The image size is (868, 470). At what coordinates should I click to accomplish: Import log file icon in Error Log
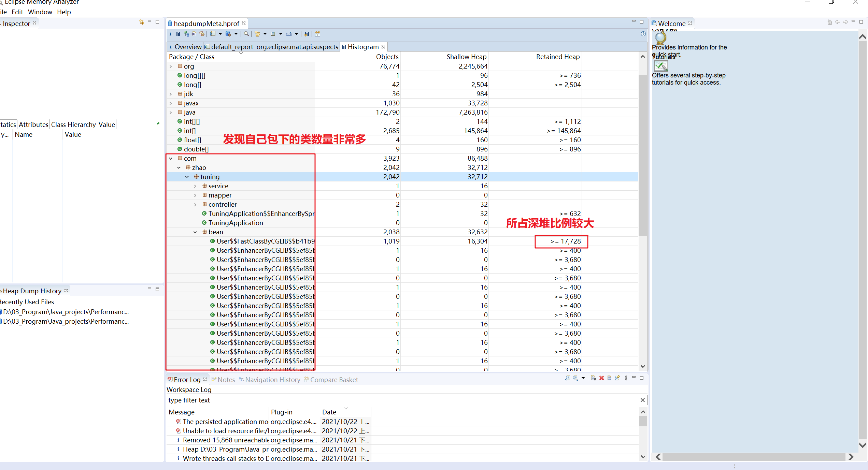pos(575,378)
